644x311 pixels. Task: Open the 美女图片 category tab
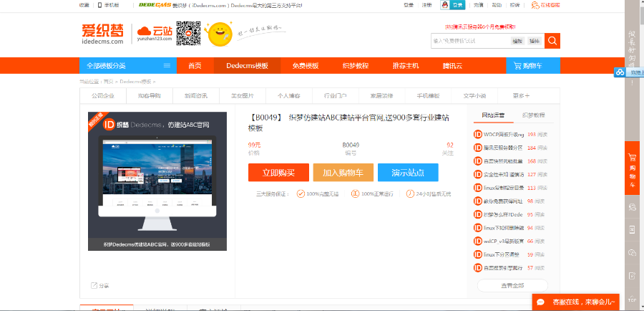(x=243, y=96)
